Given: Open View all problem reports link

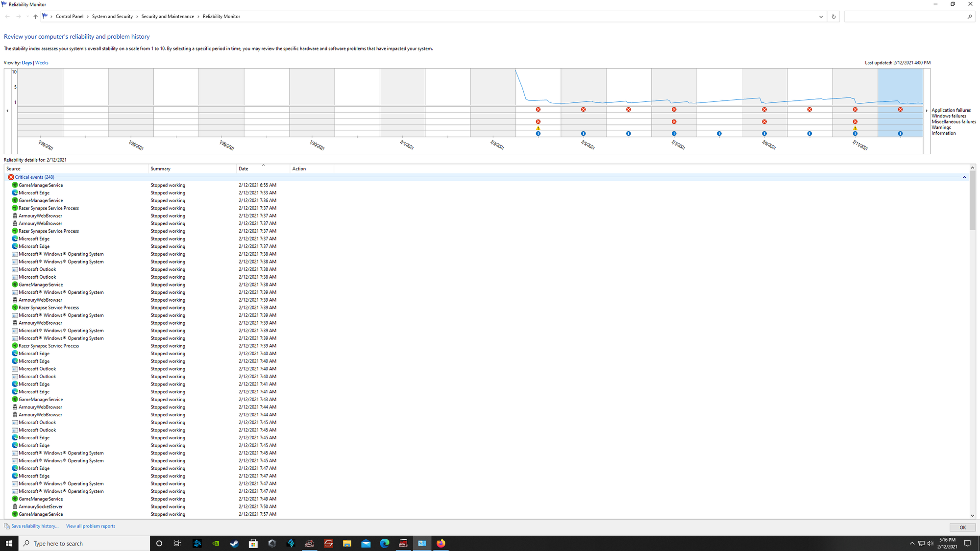Looking at the screenshot, I should coord(91,527).
